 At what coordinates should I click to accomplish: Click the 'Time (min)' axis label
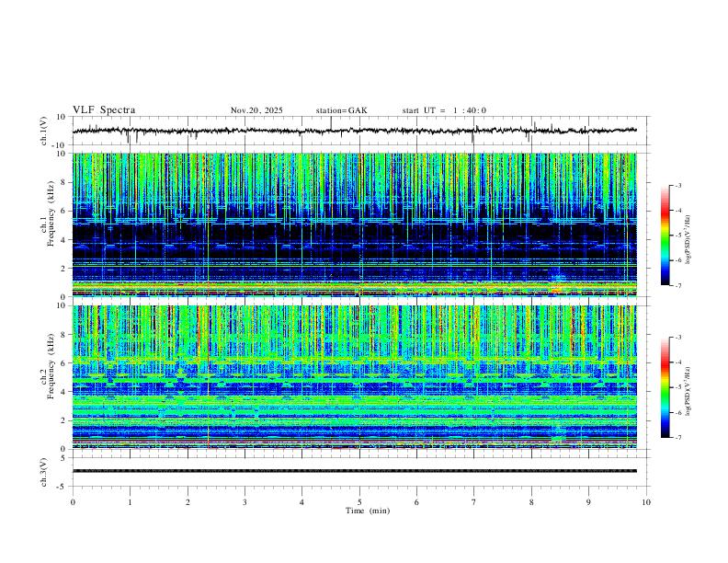click(x=368, y=511)
